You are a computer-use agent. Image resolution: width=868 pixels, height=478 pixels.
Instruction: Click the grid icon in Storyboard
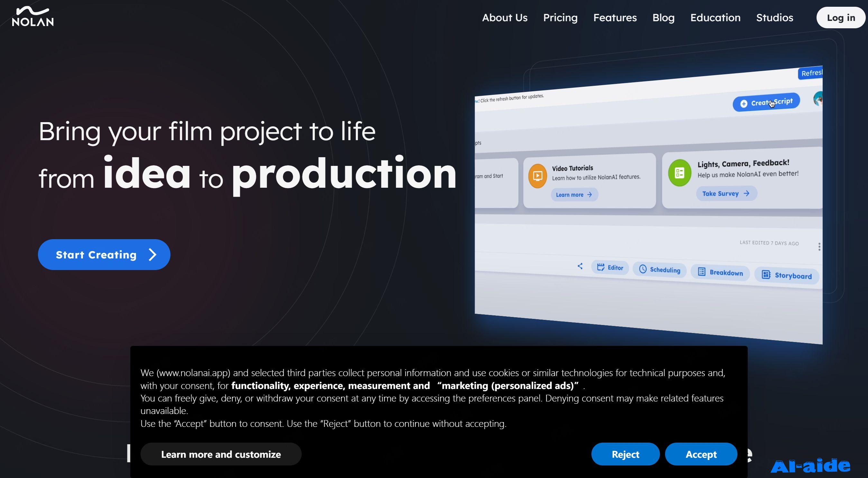click(x=766, y=275)
